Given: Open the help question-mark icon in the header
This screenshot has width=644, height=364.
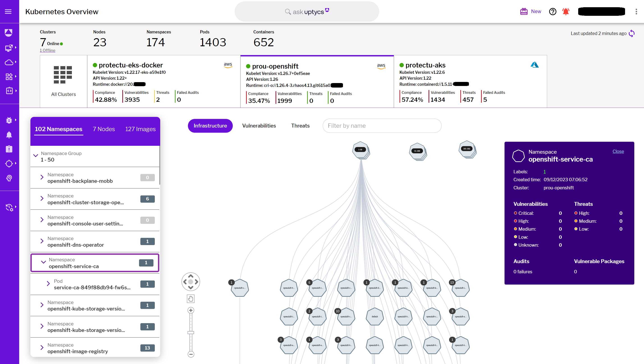Looking at the screenshot, I should [553, 12].
